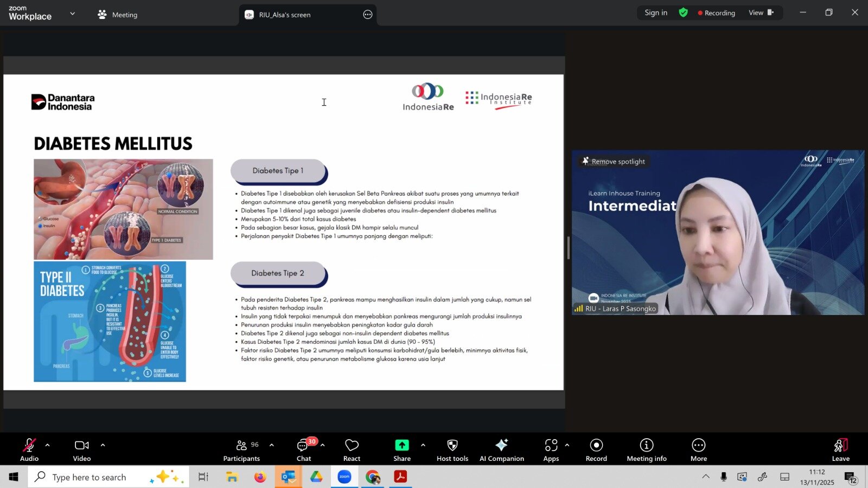Expand video options arrow next to Video
The width and height of the screenshot is (868, 488).
103,445
